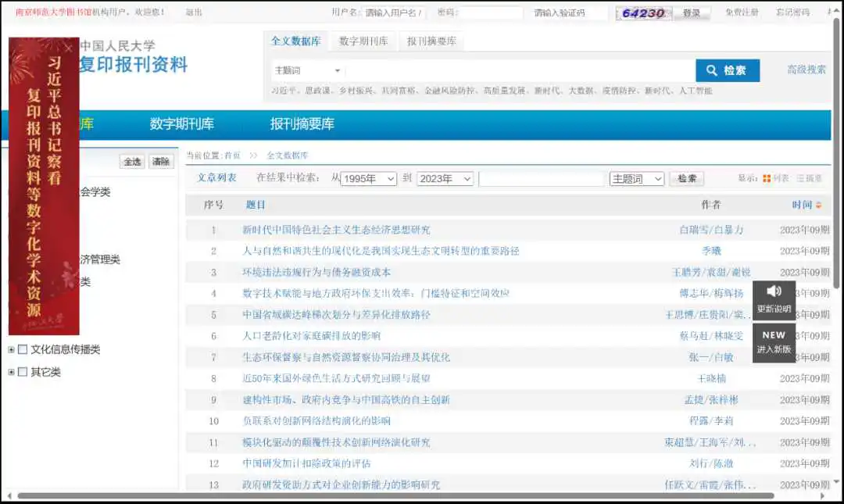Focus the 请输入验证码 captcha input
This screenshot has height=504, width=844.
pyautogui.click(x=570, y=13)
